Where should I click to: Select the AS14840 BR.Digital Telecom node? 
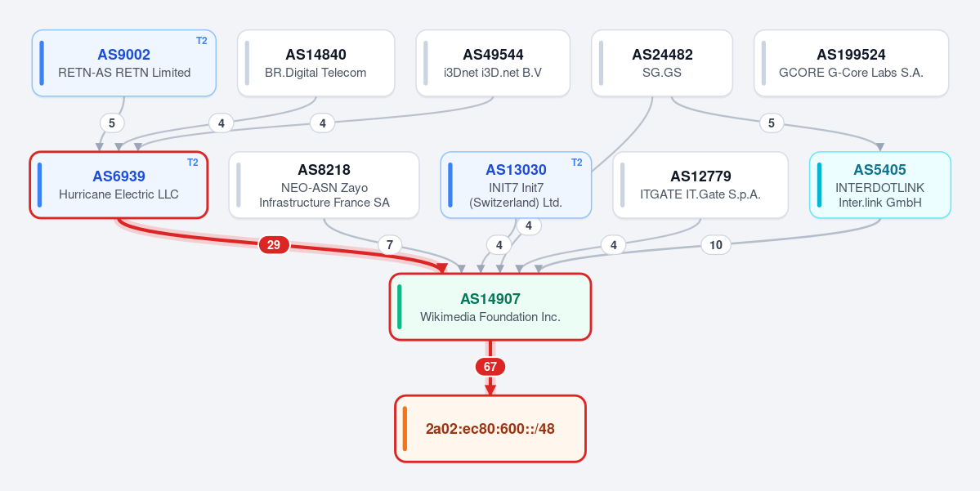[x=315, y=63]
